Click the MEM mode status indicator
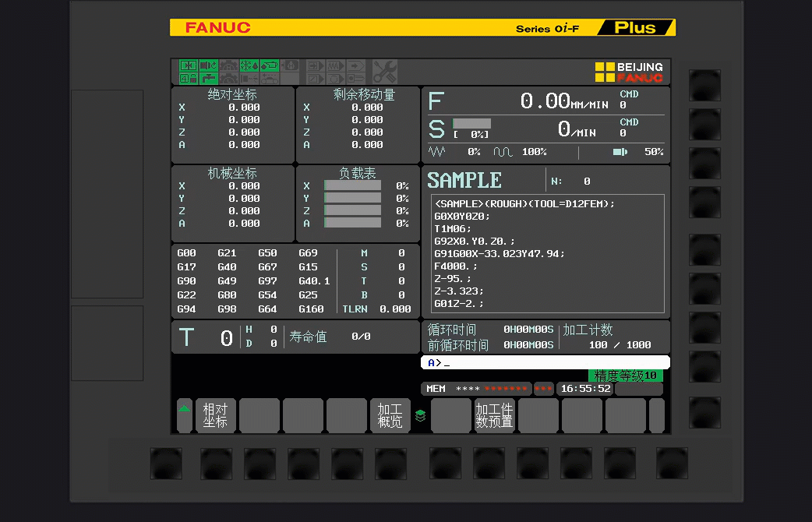 [436, 389]
